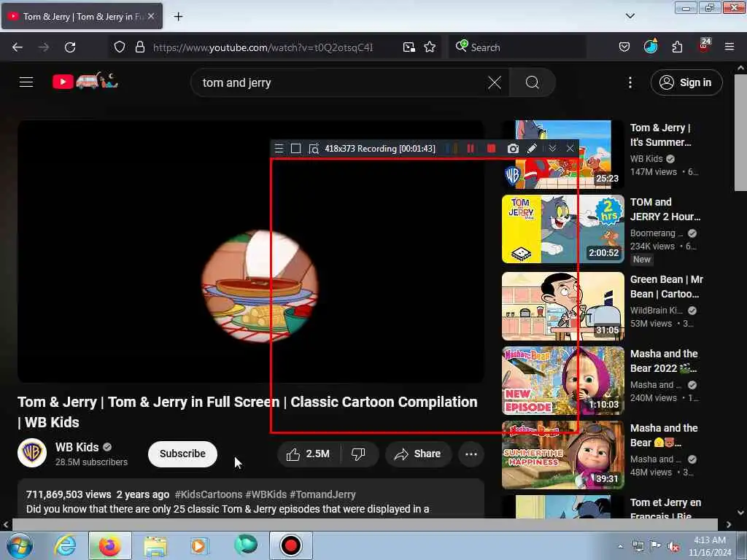Click the page vertical scrollbar thumb
Screen dimensions: 747x560
[x=740, y=133]
